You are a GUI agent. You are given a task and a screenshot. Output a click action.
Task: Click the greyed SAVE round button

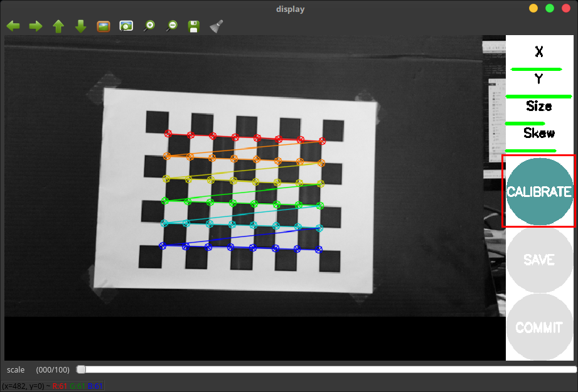coord(539,260)
